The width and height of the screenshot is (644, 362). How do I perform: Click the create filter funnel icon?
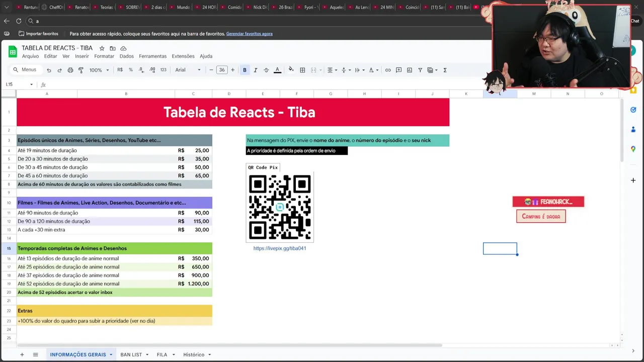[420, 70]
